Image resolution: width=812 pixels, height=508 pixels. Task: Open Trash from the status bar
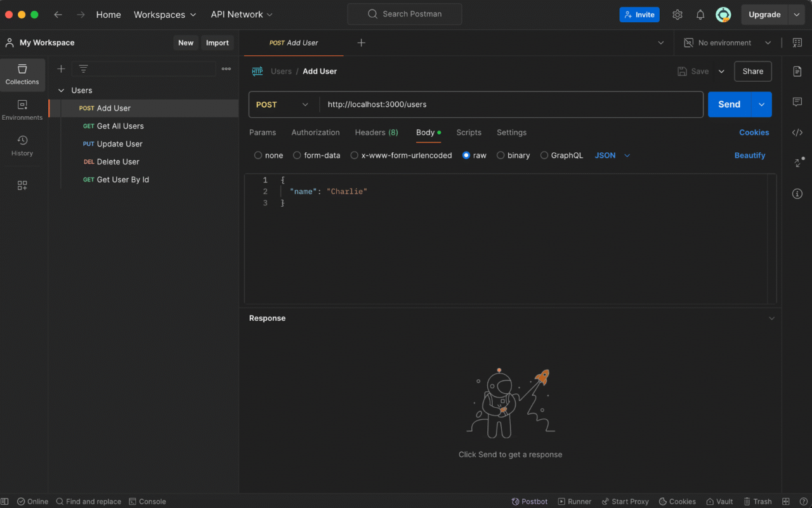757,501
